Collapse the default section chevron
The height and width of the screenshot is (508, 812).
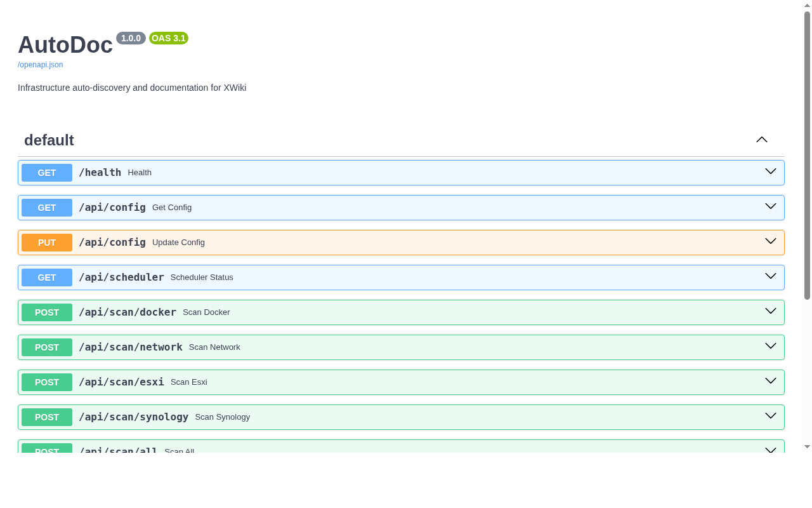(762, 140)
